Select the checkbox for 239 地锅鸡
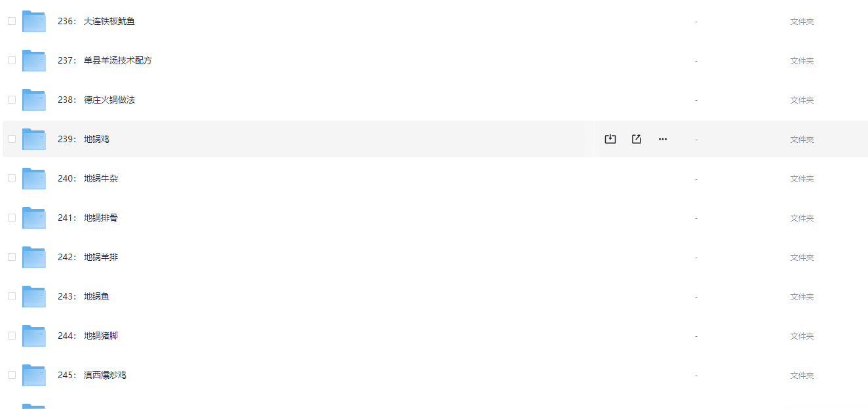Viewport: 868px width, 409px height. pyautogui.click(x=12, y=139)
